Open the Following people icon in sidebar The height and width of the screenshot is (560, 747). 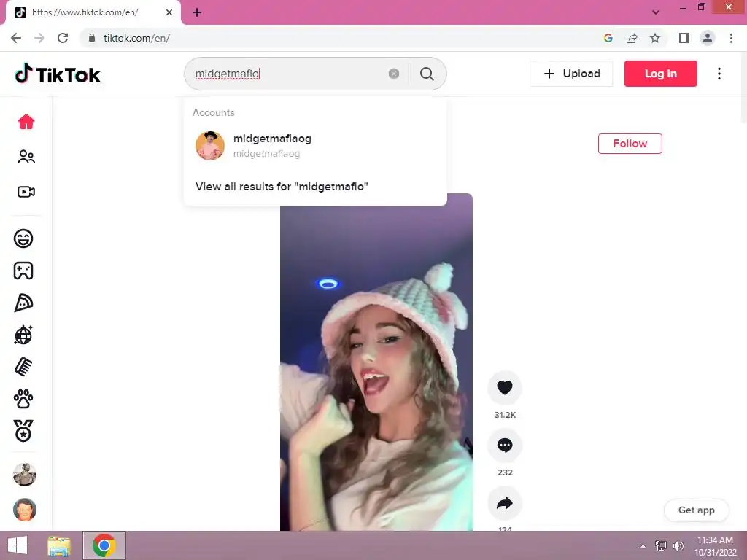tap(26, 157)
